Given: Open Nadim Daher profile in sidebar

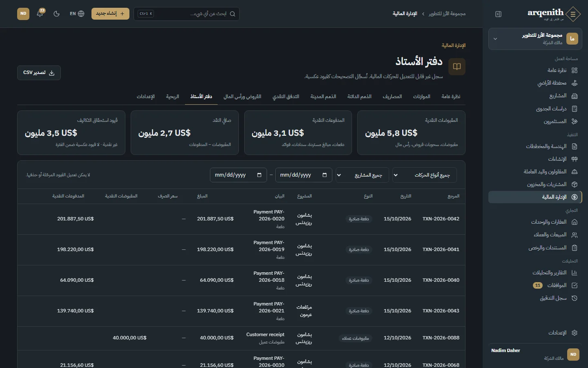Looking at the screenshot, I should (x=535, y=355).
